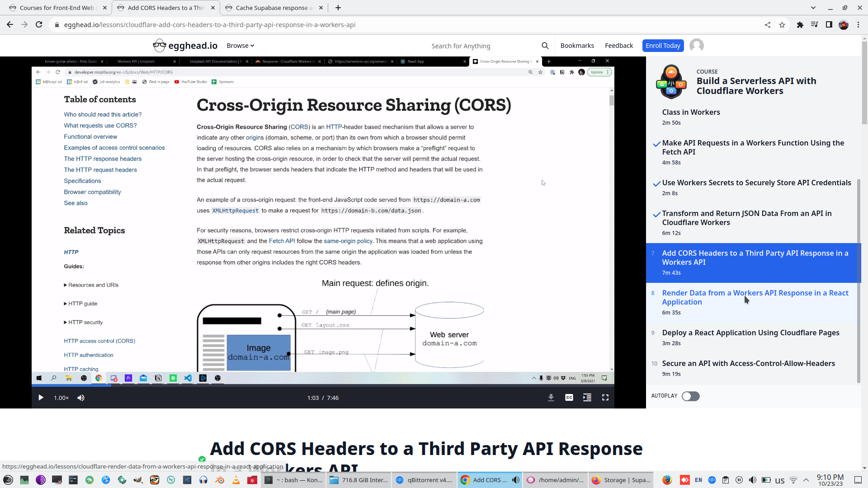Turn on closed captions
868x488 pixels.
point(569,398)
